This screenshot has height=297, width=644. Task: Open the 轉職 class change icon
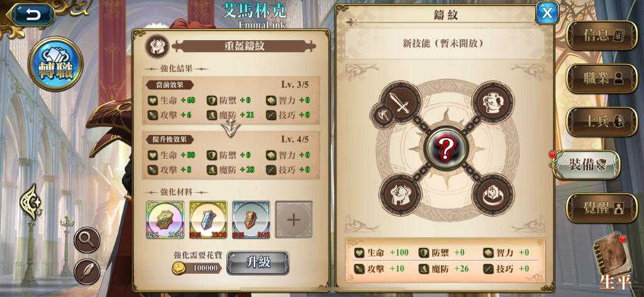point(55,63)
